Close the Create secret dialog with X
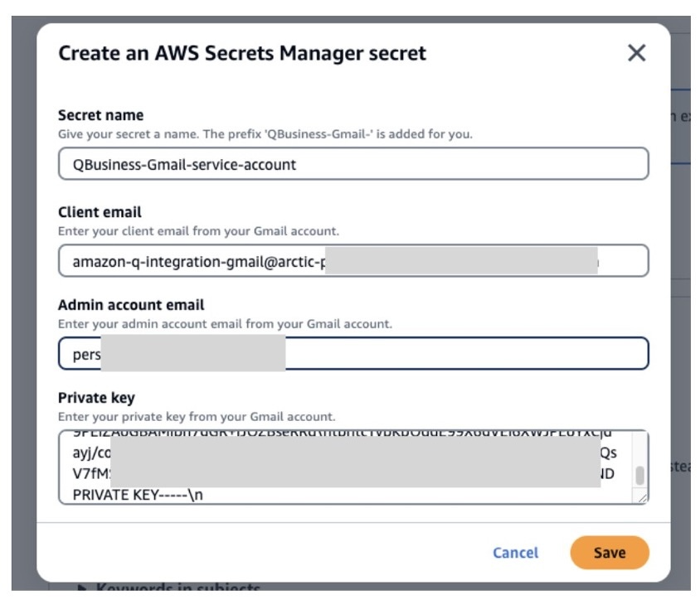The image size is (700, 600). click(636, 54)
